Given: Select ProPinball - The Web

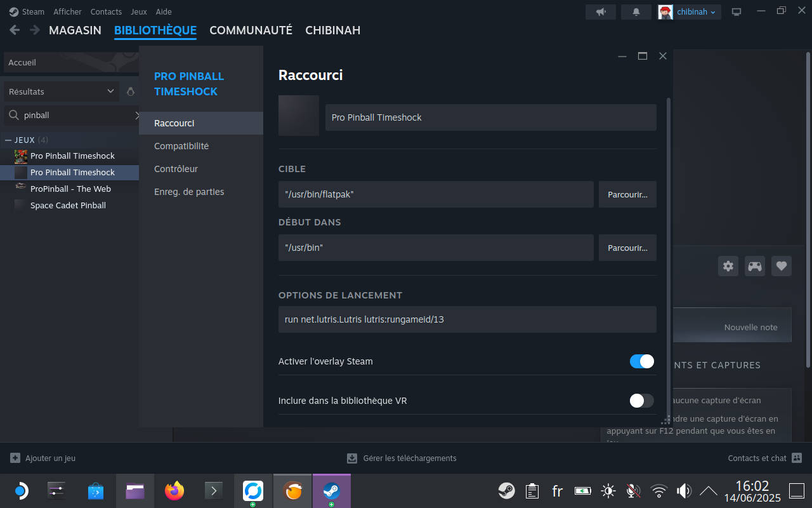Looking at the screenshot, I should pos(70,189).
